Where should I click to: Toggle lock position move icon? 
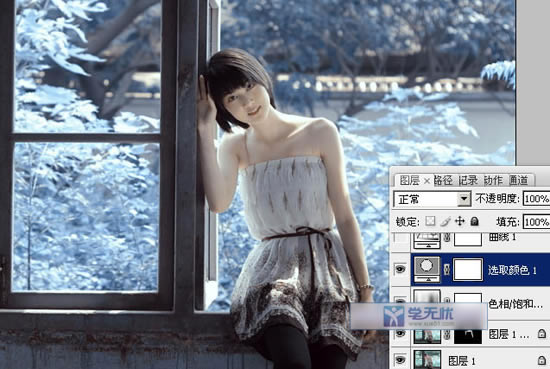[460, 221]
